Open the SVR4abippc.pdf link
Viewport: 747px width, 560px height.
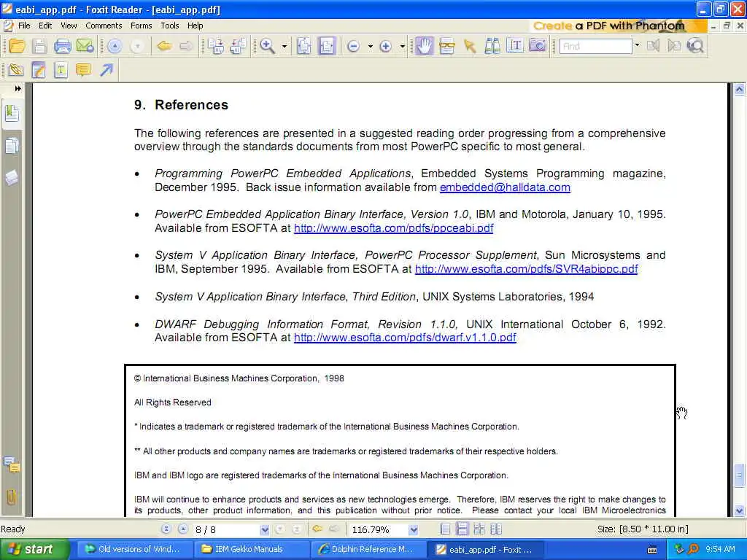(x=527, y=269)
